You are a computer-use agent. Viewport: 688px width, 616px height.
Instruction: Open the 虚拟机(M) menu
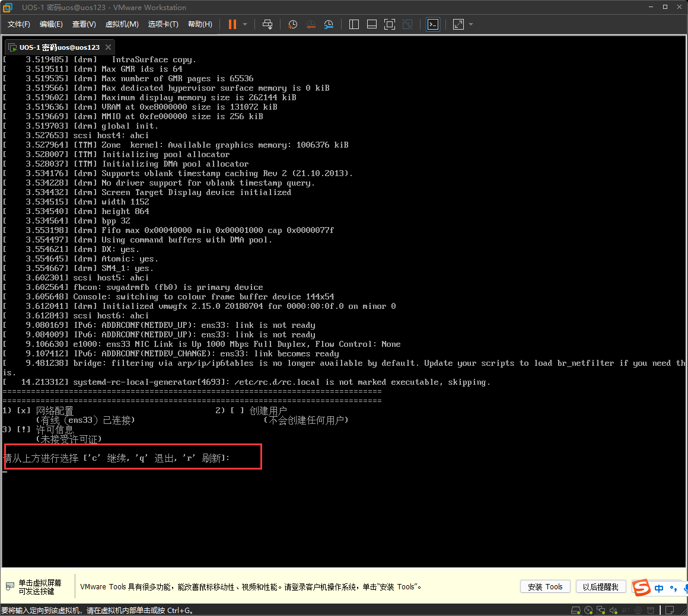(x=122, y=24)
